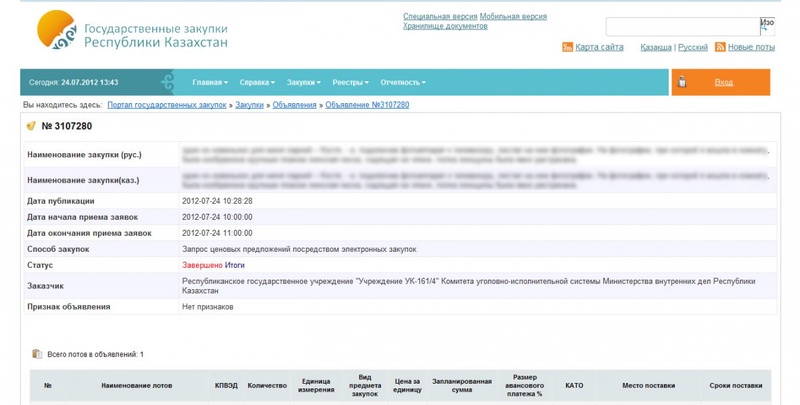
Task: Expand the Реестры dropdown menu
Action: click(x=351, y=82)
